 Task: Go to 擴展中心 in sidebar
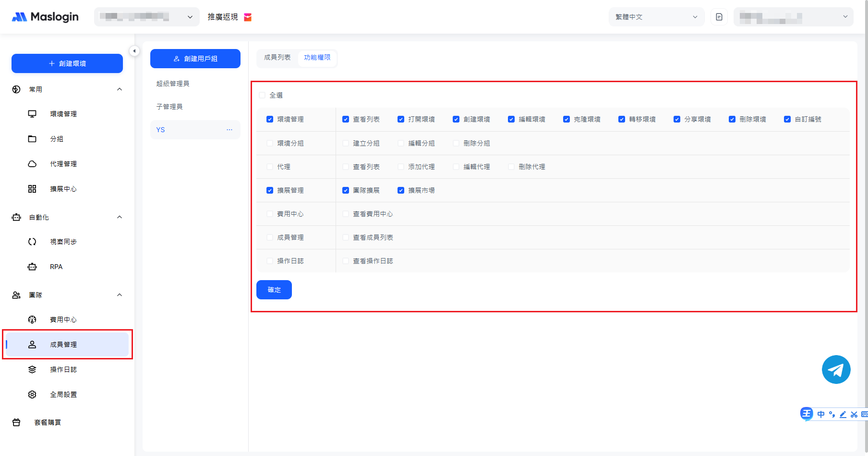(x=63, y=189)
